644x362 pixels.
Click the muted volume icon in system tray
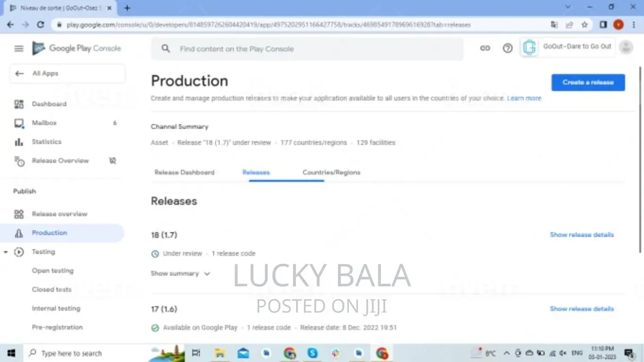[562, 353]
